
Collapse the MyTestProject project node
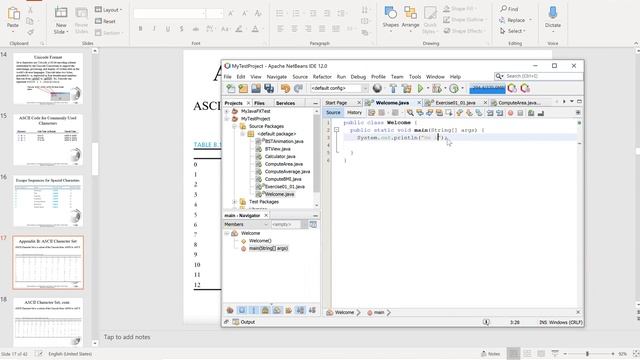click(x=227, y=119)
